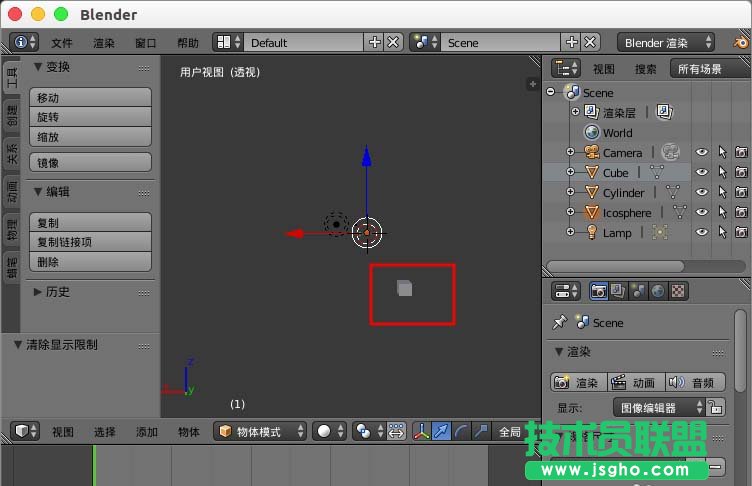
Task: Open the 图像编辑器 display dropdown
Action: pyautogui.click(x=659, y=408)
